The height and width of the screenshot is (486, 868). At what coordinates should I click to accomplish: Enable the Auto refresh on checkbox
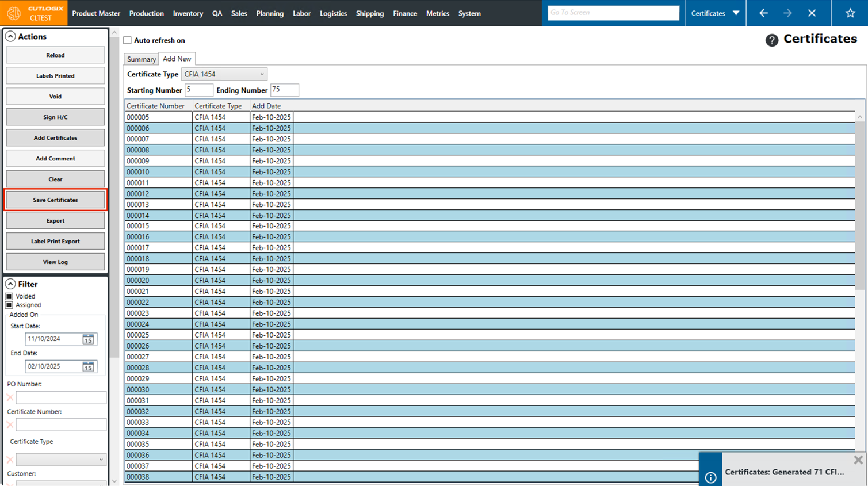pyautogui.click(x=128, y=40)
